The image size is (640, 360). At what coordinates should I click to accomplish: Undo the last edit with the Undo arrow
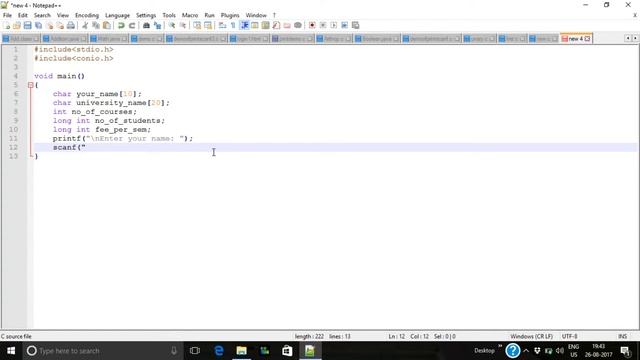click(121, 25)
